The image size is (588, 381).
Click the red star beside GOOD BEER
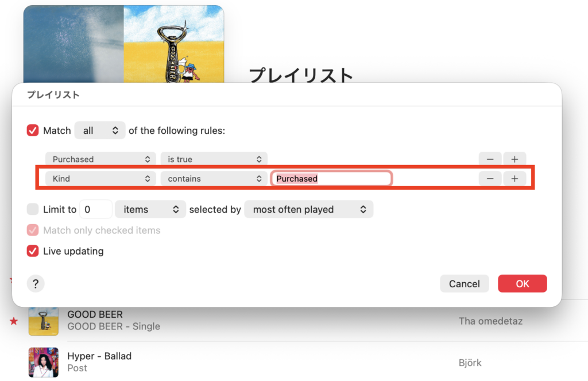click(x=14, y=321)
